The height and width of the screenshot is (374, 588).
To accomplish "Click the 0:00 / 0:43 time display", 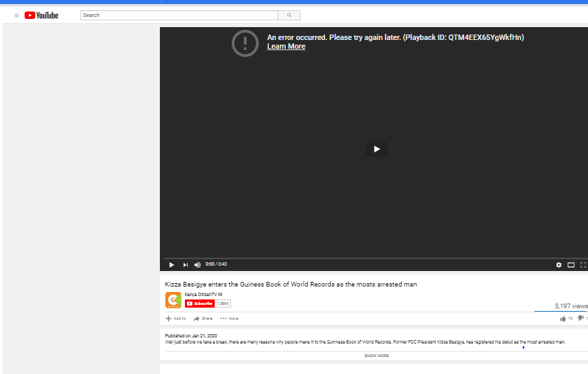I will coord(216,264).
